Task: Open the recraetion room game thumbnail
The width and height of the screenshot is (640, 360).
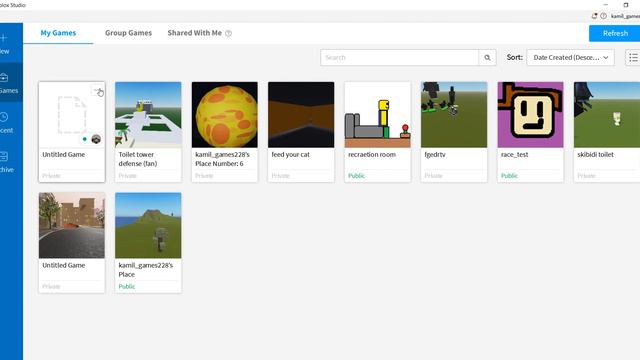Action: pos(378,115)
